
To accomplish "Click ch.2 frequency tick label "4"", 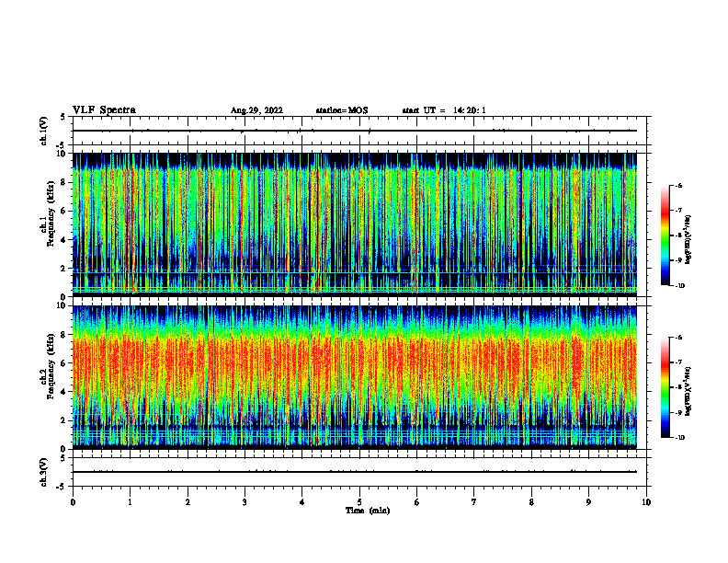I will click(64, 392).
